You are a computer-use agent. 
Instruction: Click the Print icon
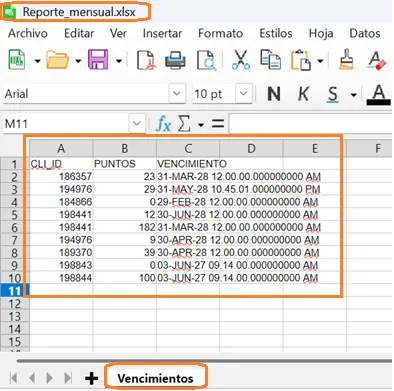(175, 60)
